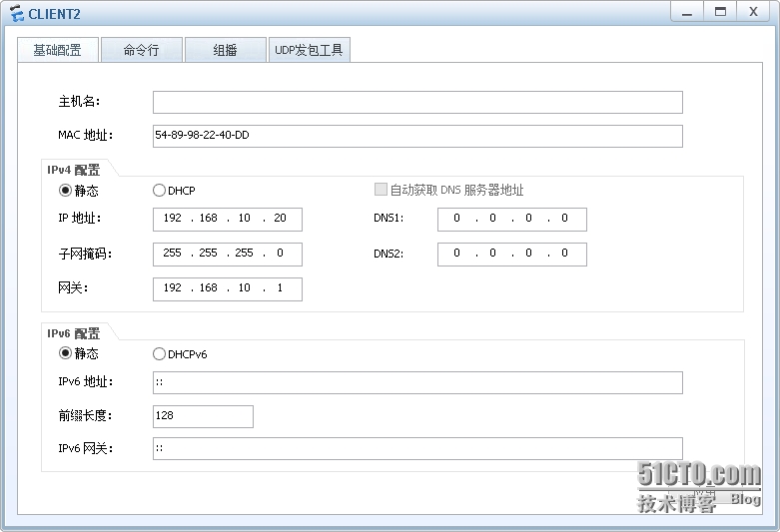Click the 子网掩码 field 255.255.255.0
Image resolution: width=780 pixels, height=532 pixels.
click(x=228, y=255)
